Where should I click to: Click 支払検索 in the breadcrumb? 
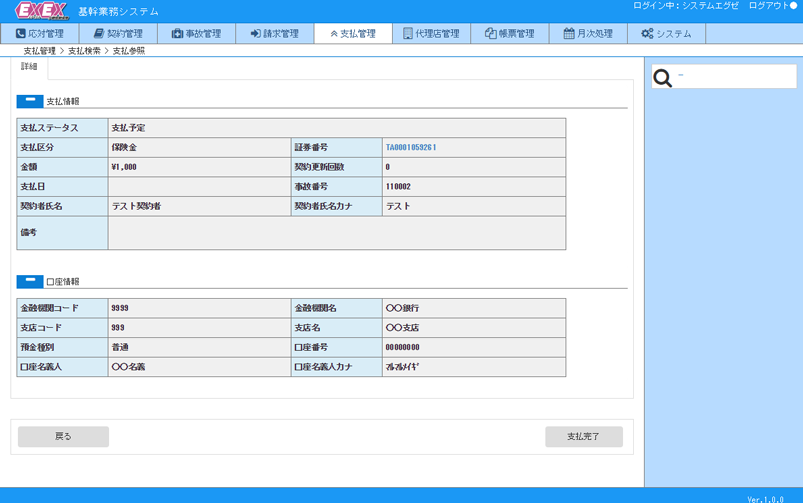(84, 50)
